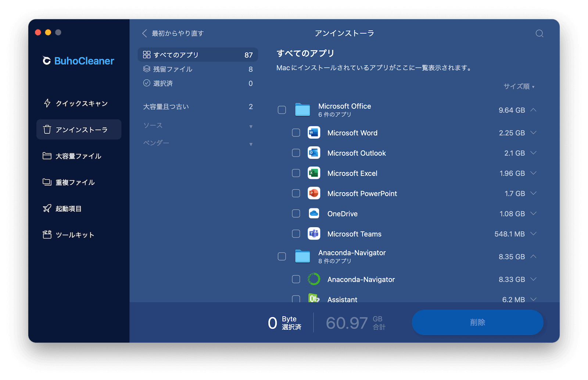The image size is (588, 380).
Task: Open the ソース filter dropdown
Action: (x=198, y=126)
